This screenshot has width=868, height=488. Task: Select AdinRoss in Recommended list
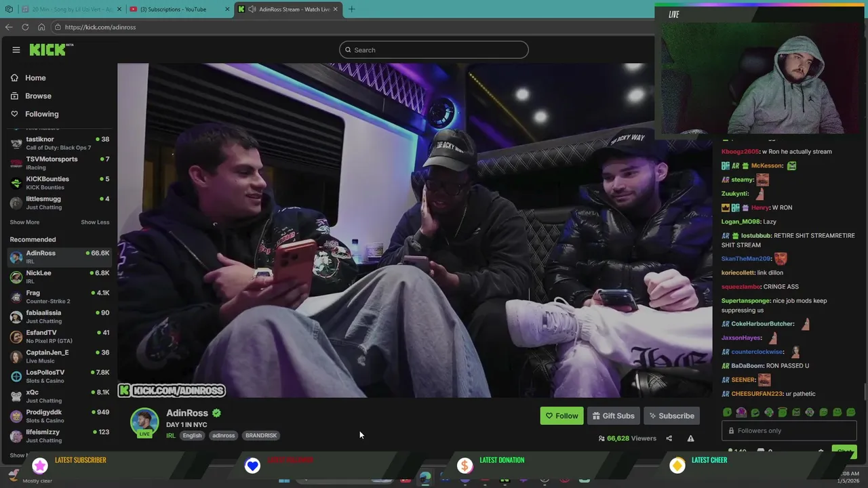59,257
